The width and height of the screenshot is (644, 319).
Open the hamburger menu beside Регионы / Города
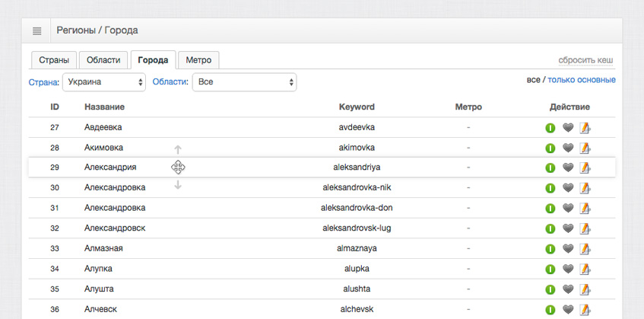pyautogui.click(x=36, y=30)
